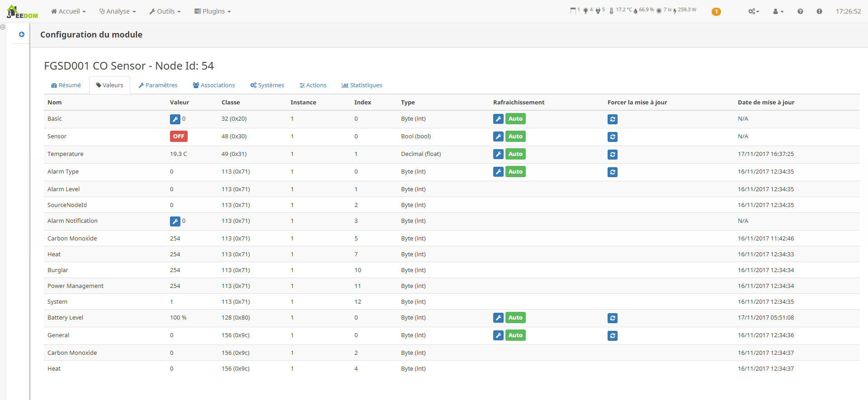Toggle Auto refresh for Battery Level row
The height and width of the screenshot is (400, 868).
pyautogui.click(x=515, y=318)
